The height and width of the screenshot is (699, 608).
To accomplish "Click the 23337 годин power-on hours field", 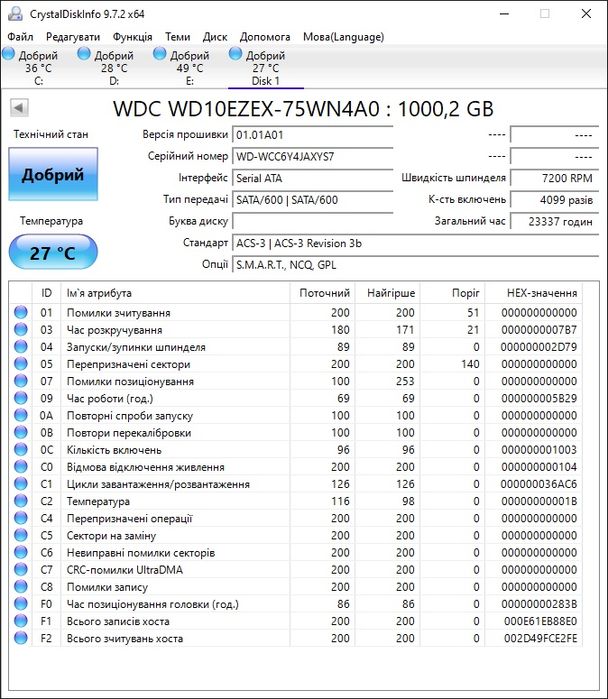I will [554, 222].
